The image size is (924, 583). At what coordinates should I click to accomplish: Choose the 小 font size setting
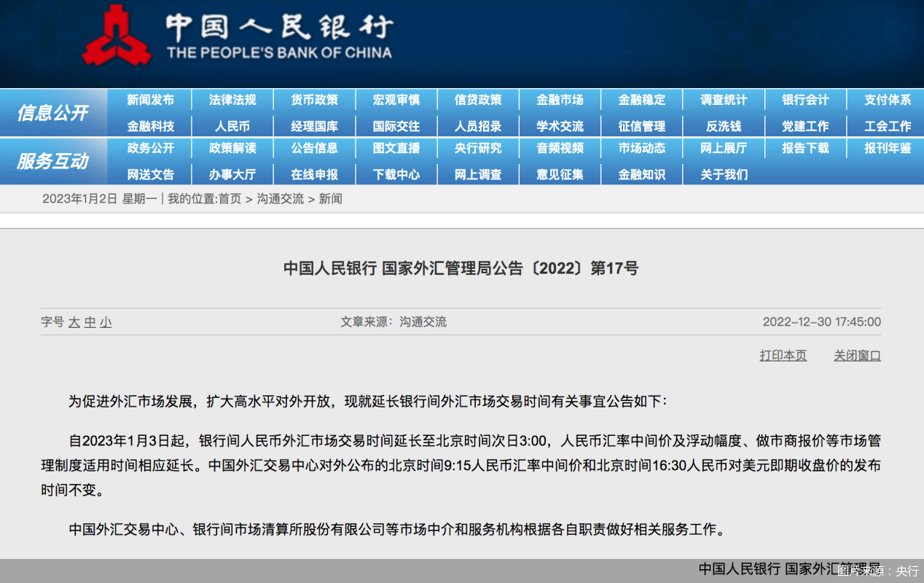click(x=104, y=321)
